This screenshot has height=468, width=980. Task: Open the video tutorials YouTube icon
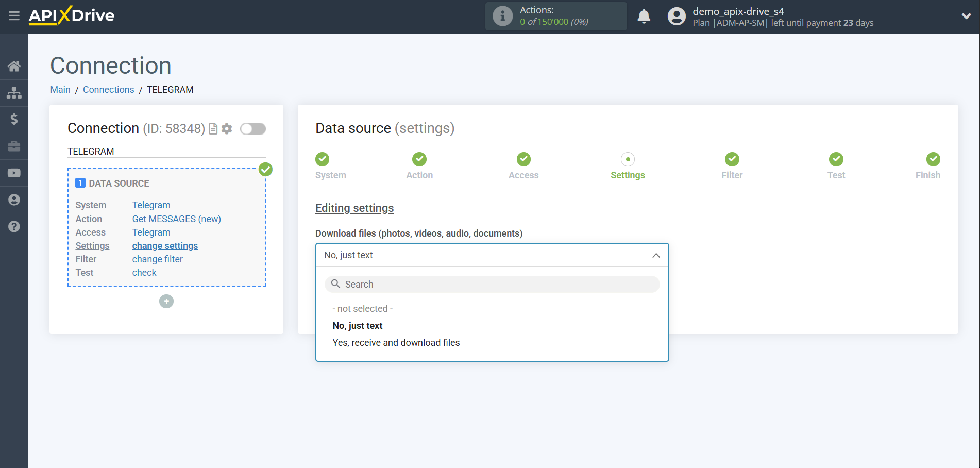pos(14,173)
